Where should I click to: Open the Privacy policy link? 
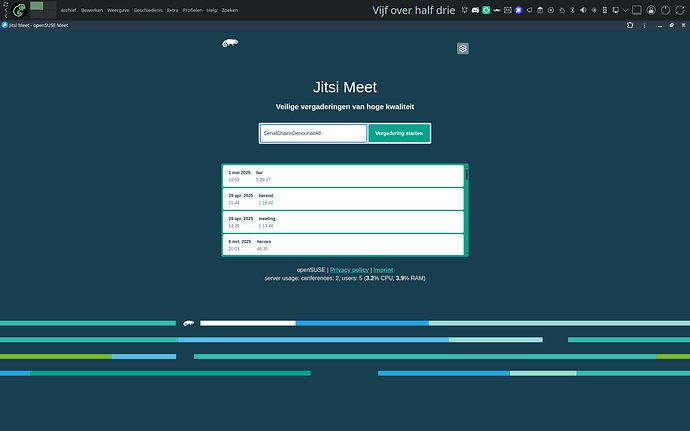pyautogui.click(x=349, y=270)
